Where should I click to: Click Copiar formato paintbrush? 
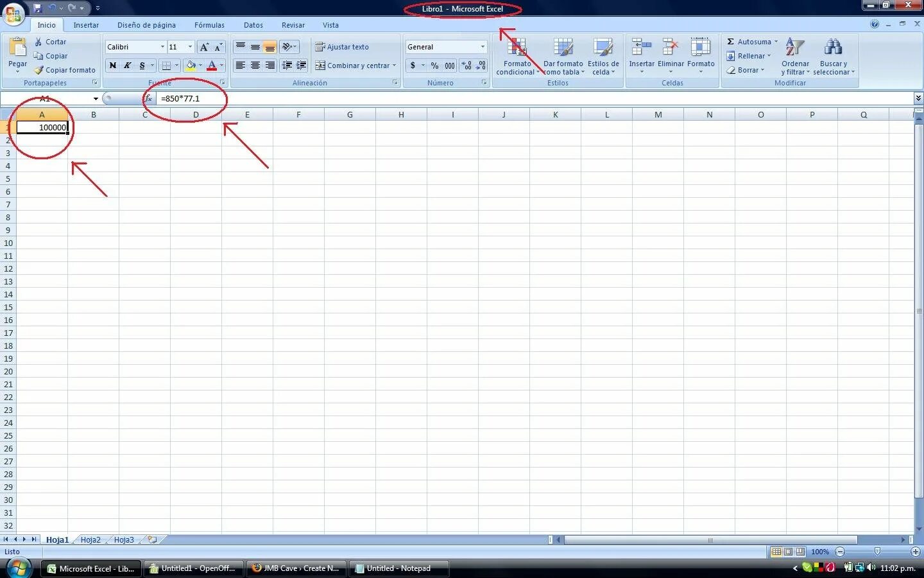[x=38, y=70]
